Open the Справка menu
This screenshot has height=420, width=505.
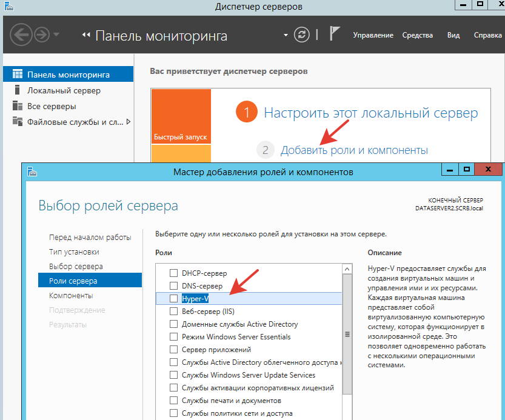click(487, 35)
